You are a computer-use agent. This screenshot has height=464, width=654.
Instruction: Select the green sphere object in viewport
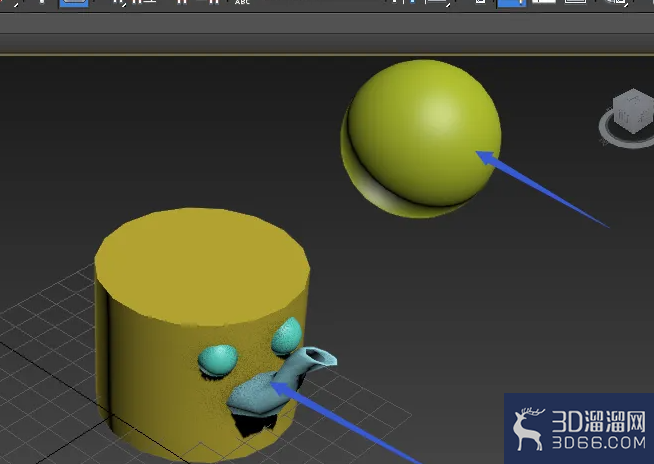421,139
